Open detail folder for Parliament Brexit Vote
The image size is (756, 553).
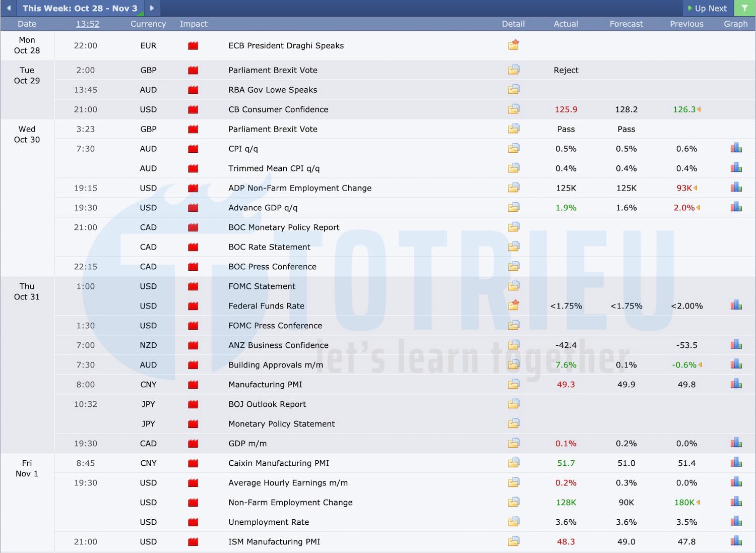[x=513, y=70]
